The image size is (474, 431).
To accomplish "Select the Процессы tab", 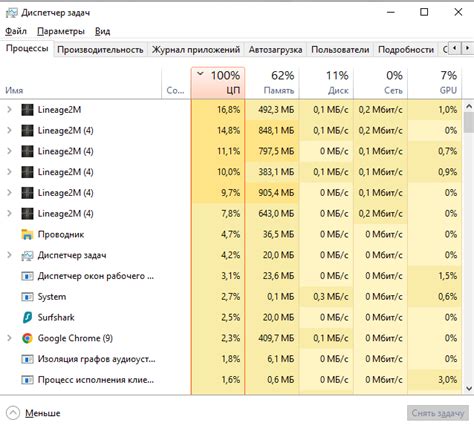I will pyautogui.click(x=27, y=49).
